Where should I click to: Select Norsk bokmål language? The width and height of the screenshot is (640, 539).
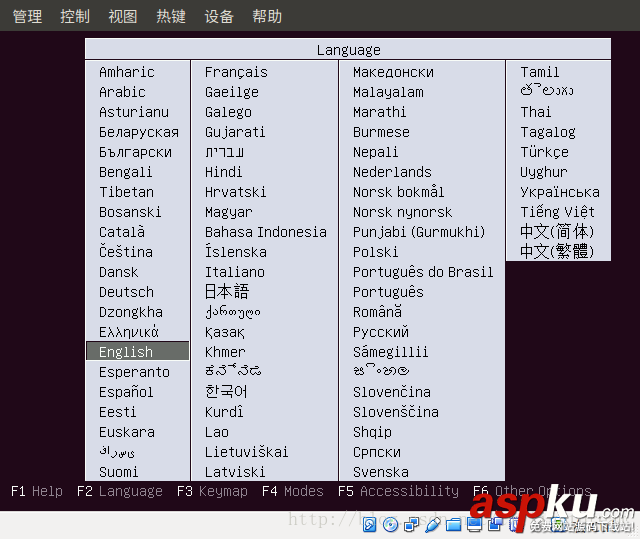point(398,191)
